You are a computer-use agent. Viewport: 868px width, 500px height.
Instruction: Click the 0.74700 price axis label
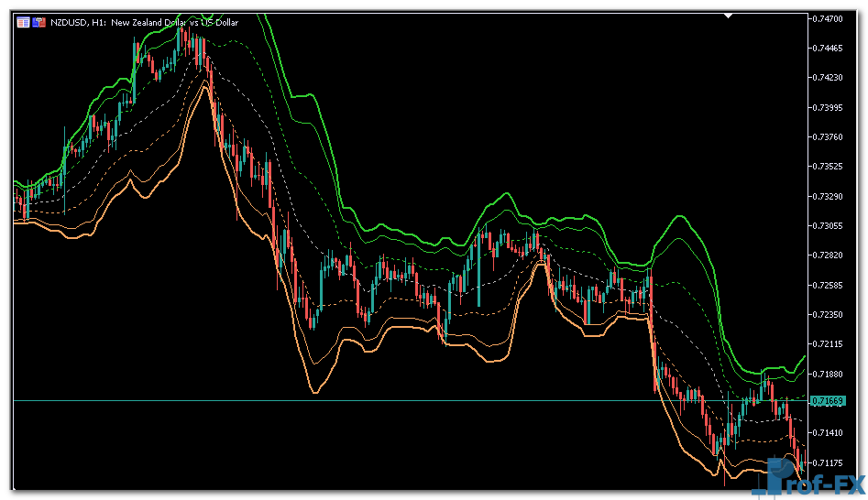(x=829, y=18)
